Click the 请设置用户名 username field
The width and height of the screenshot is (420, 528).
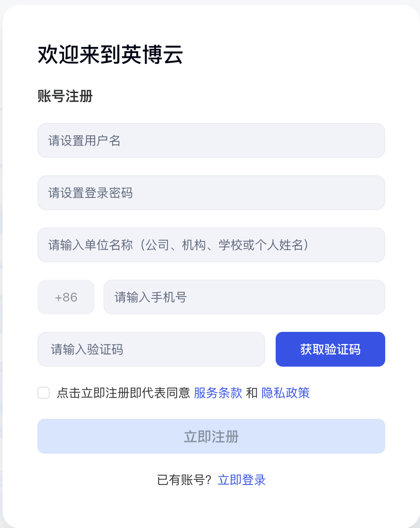click(211, 140)
